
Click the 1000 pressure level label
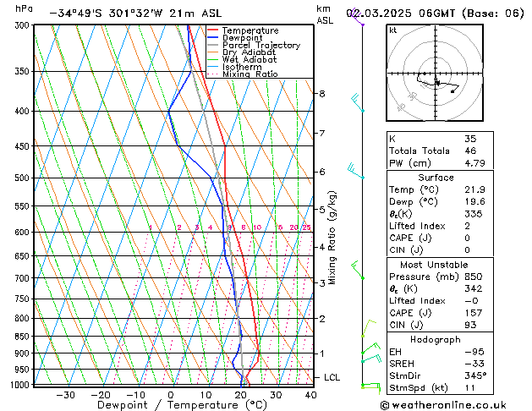tap(21, 385)
